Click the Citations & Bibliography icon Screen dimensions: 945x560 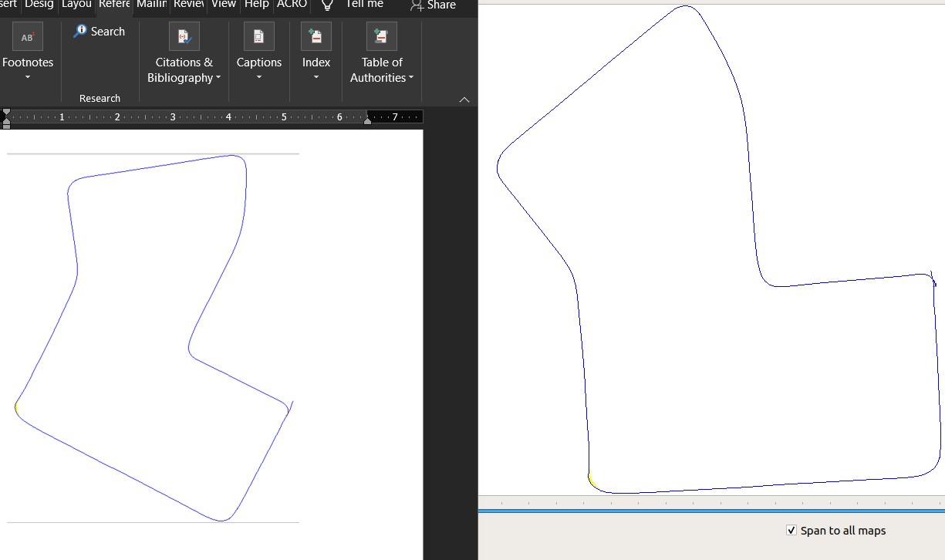coord(184,37)
